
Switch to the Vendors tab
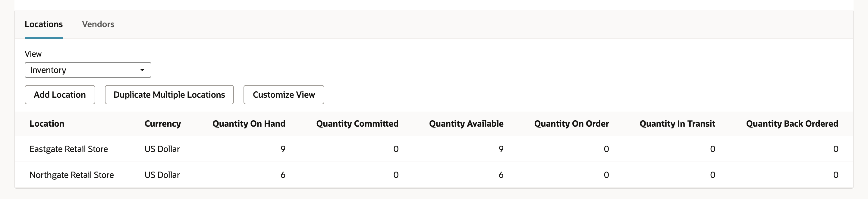98,24
